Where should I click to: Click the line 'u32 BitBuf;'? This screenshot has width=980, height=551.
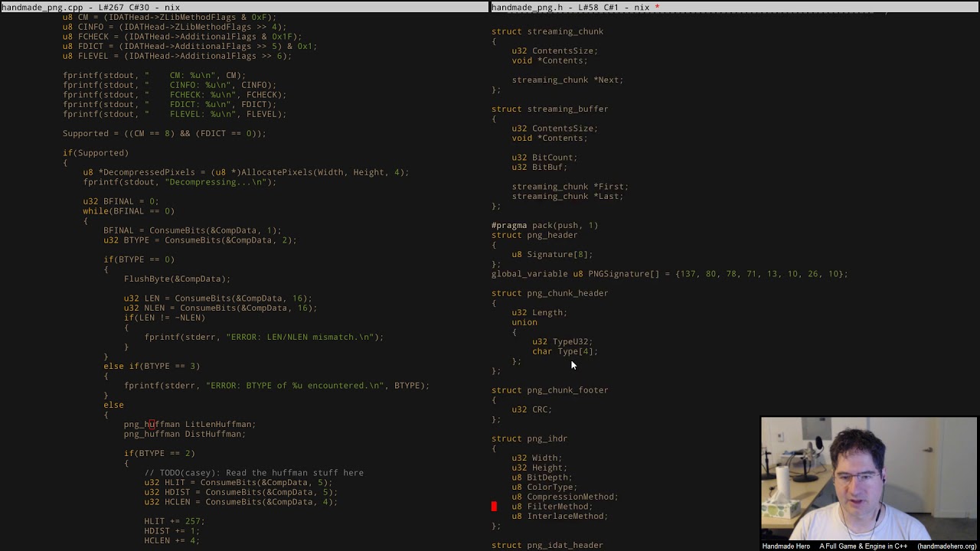click(x=539, y=167)
